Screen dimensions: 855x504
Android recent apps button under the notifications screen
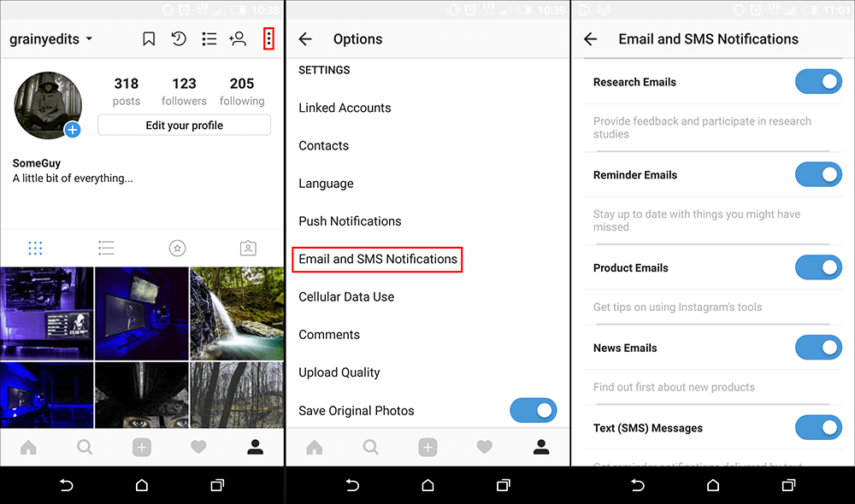[x=788, y=485]
